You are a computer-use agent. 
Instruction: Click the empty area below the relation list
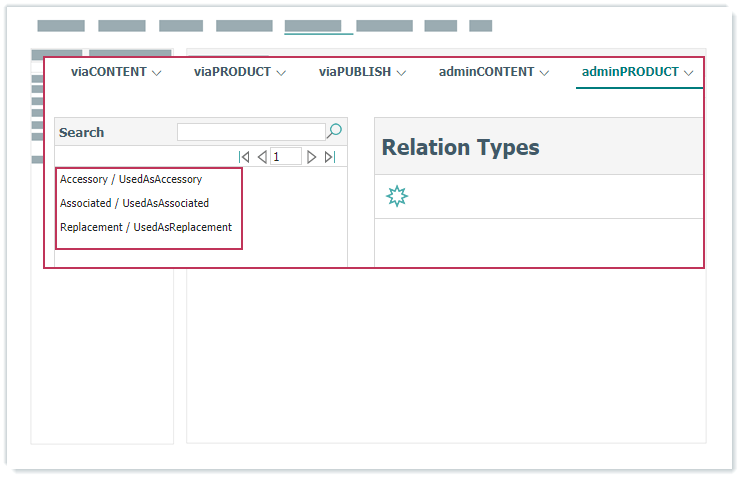(200, 257)
